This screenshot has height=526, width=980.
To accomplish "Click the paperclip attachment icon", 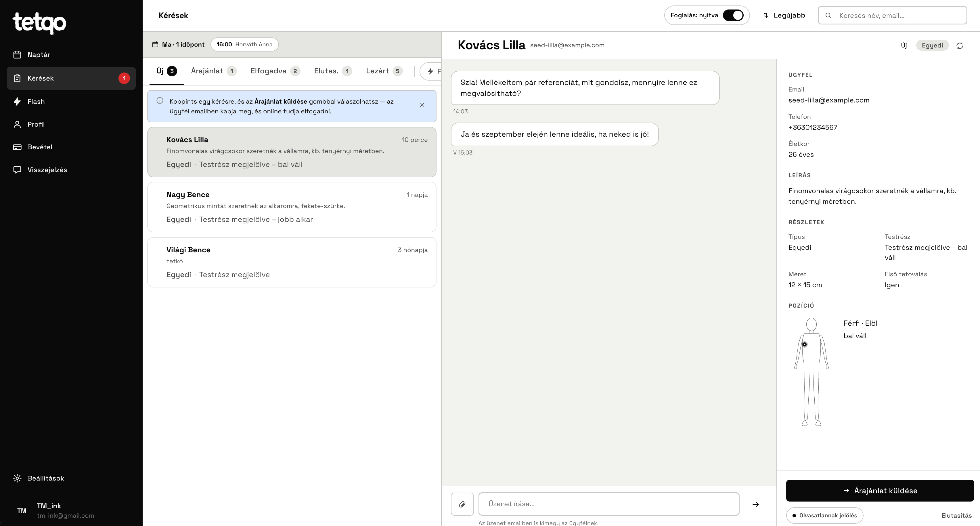I will 462,504.
